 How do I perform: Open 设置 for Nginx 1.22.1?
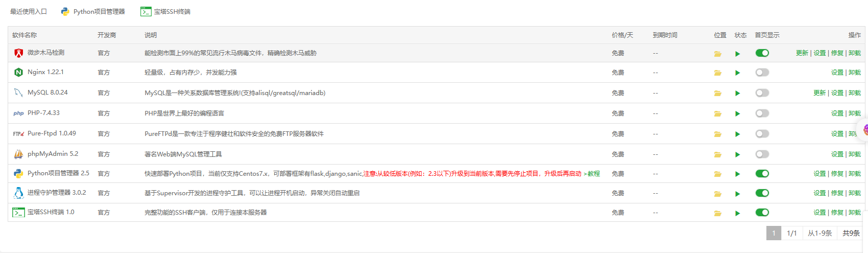coord(837,73)
